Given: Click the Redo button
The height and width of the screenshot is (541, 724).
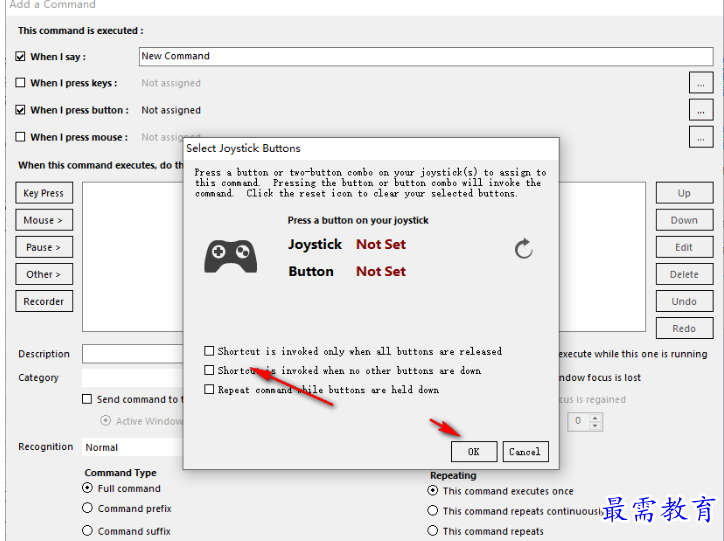Looking at the screenshot, I should 684,328.
